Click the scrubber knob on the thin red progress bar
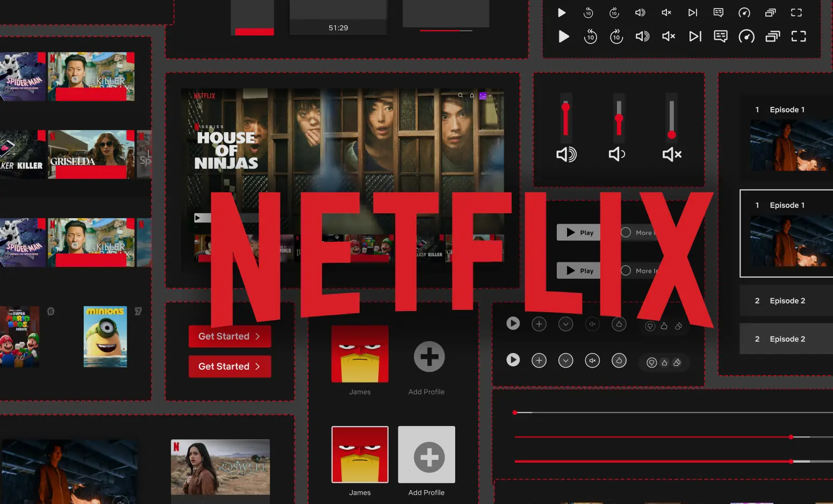The image size is (833, 504). (x=791, y=437)
